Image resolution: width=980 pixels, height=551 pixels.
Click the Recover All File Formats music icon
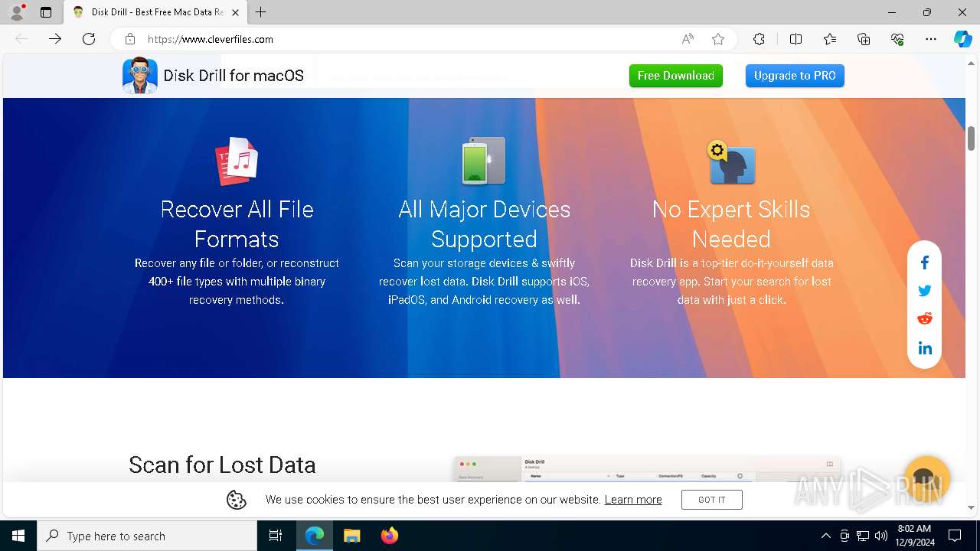tap(237, 161)
